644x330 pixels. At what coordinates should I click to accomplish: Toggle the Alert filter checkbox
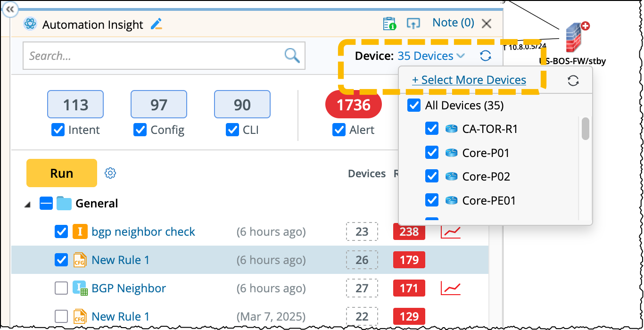(x=339, y=130)
